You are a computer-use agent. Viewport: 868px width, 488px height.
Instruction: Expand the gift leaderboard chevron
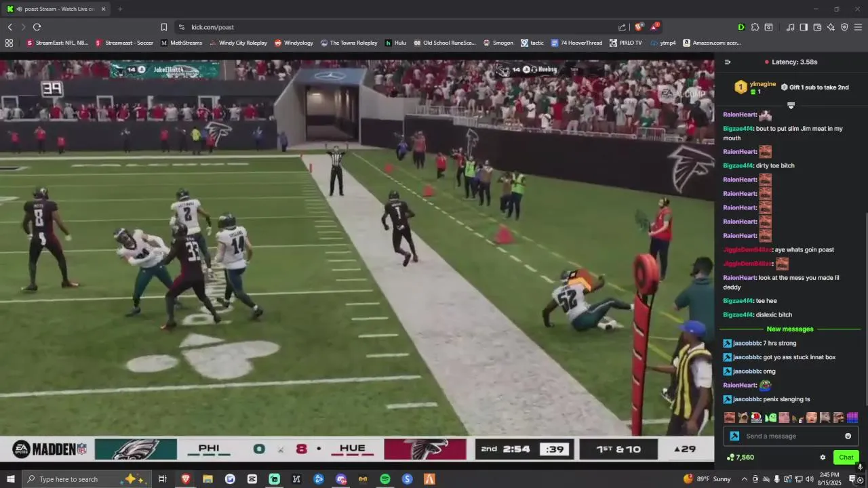tap(791, 105)
